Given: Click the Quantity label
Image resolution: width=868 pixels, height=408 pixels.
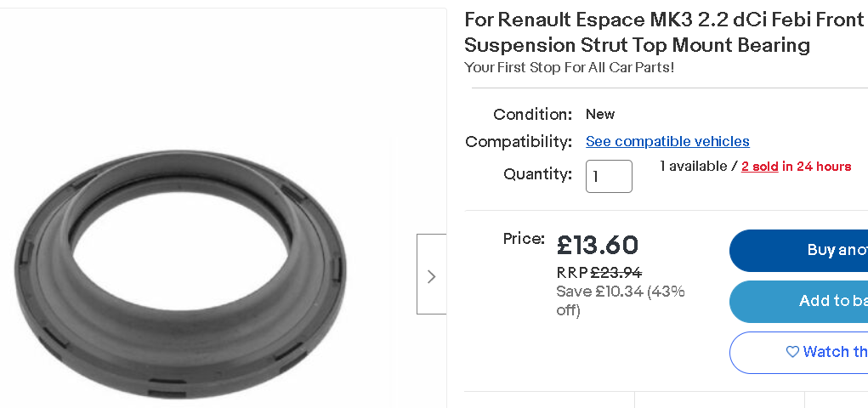Looking at the screenshot, I should (x=537, y=174).
